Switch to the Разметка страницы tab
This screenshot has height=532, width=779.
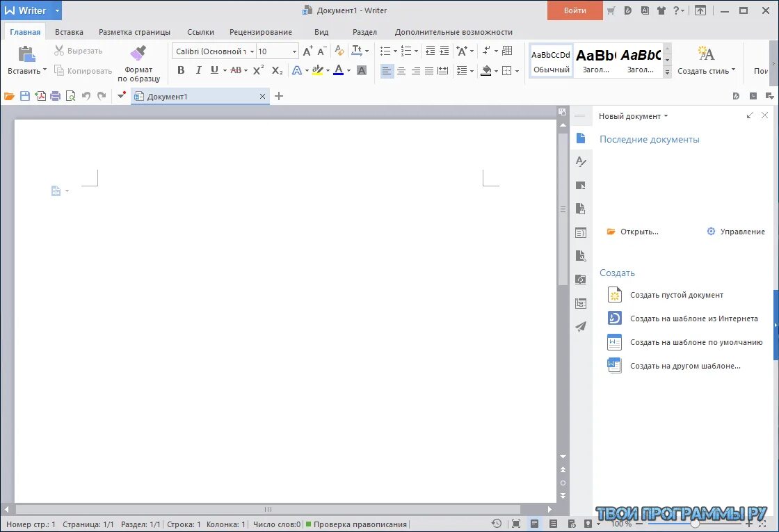pos(135,32)
